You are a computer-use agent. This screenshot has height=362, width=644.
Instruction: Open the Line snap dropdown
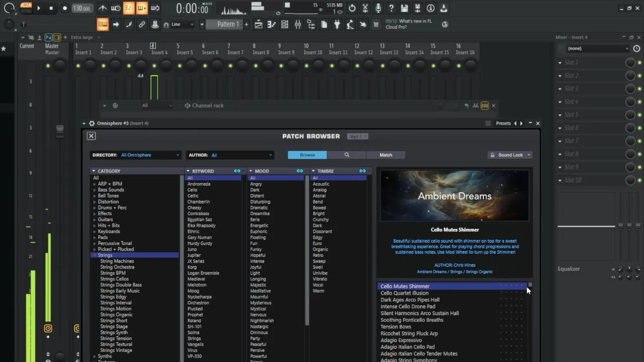coord(183,24)
